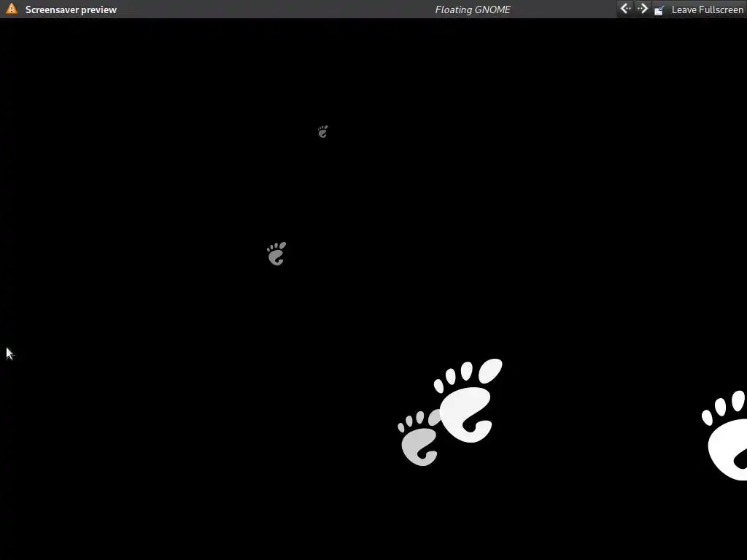The height and width of the screenshot is (560, 747).
Task: Click the 'Screensaver preview' title
Action: pos(71,9)
